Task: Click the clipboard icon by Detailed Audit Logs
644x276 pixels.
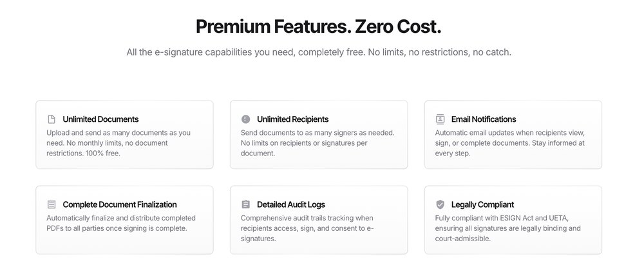Action: 245,204
